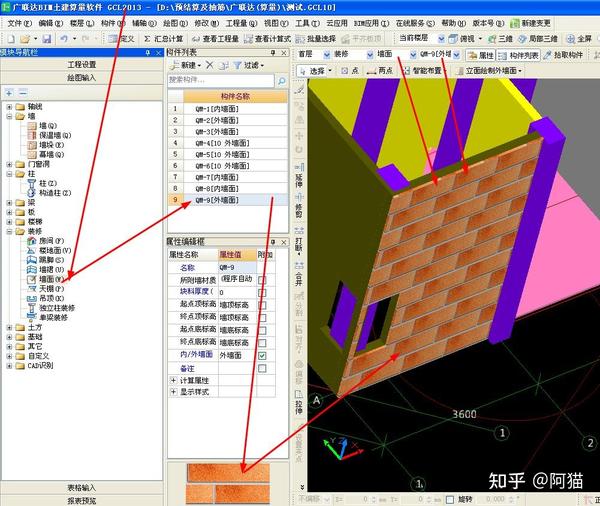Click 属性 button in toolbar
The width and height of the screenshot is (600, 506).
coord(481,55)
